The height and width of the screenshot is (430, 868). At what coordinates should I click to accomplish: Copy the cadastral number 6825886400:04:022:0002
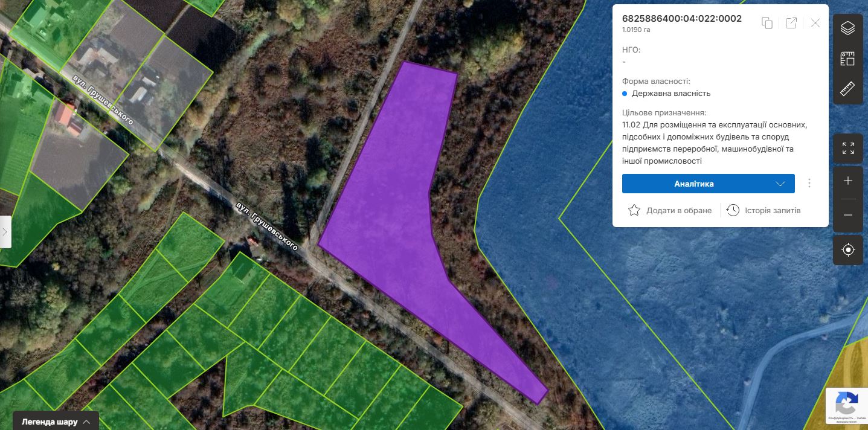(767, 23)
